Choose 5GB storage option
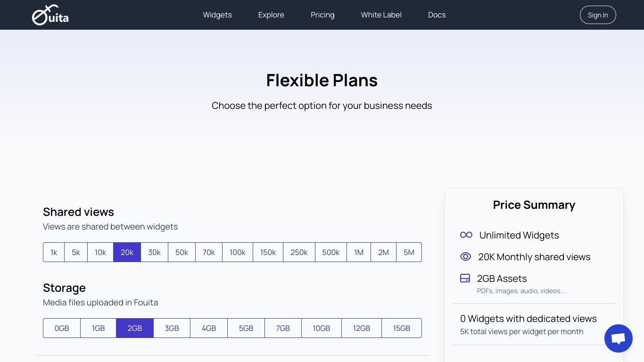Screen dimensions: 644x362 [246, 328]
